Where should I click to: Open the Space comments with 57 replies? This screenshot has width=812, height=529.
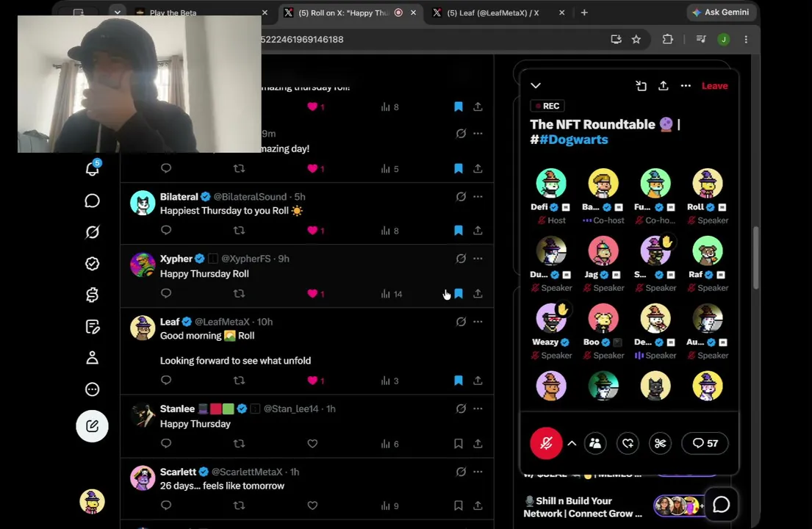[x=705, y=443]
